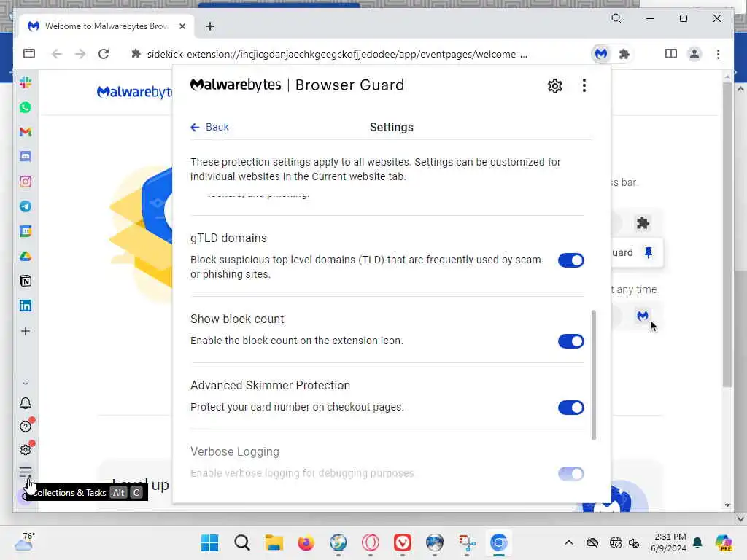
Task: Click the address bar URL
Action: (337, 54)
